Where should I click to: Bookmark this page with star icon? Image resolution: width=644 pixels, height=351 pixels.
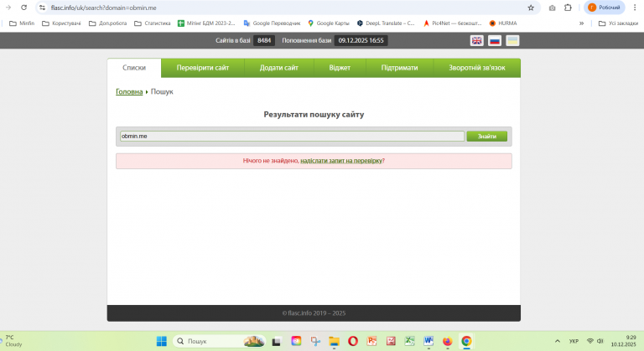point(531,8)
